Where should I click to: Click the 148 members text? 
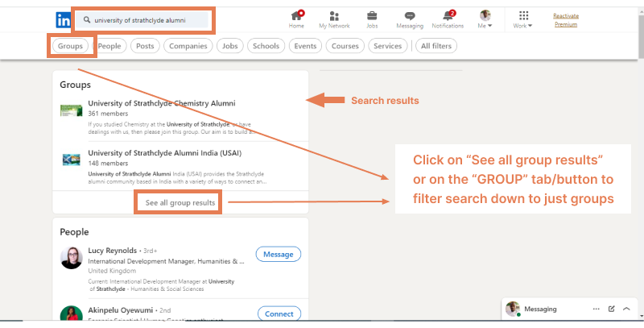pyautogui.click(x=108, y=163)
